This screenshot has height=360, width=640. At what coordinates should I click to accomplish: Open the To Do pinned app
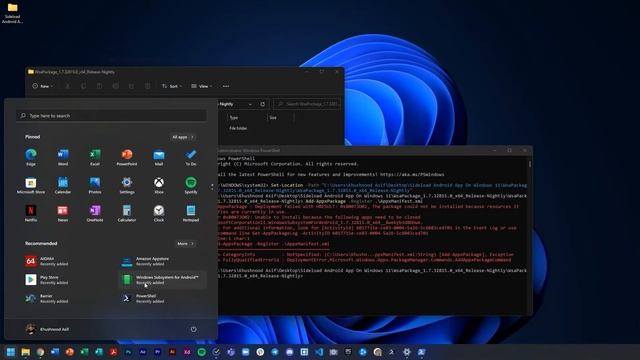point(191,157)
